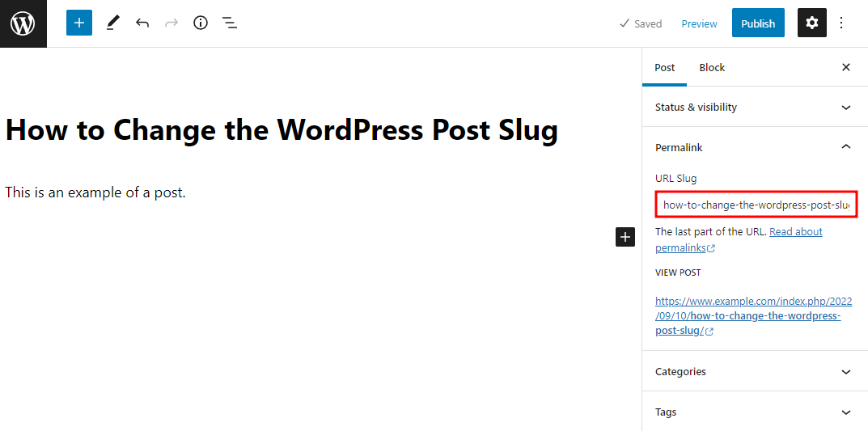Select the Post tab
The image size is (868, 431).
pyautogui.click(x=665, y=67)
